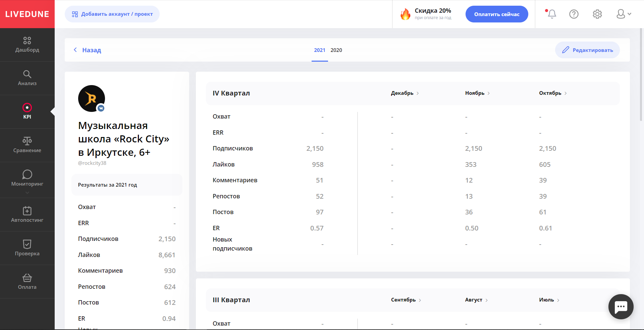This screenshot has width=644, height=330.
Task: Expand Июль month details
Action: click(x=549, y=300)
